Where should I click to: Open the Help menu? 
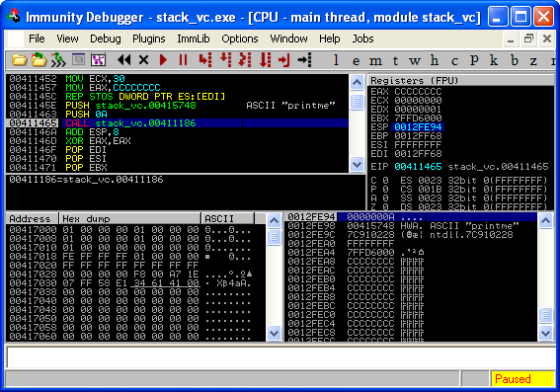coord(330,39)
